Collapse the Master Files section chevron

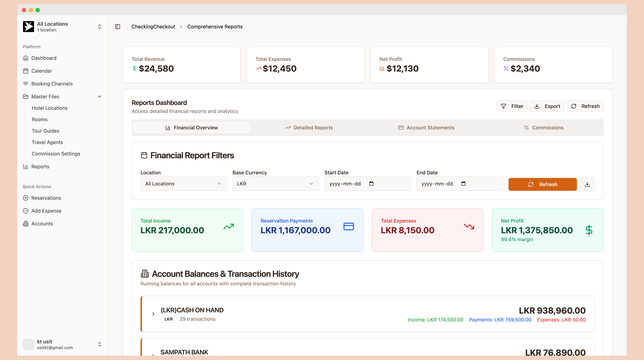pos(99,97)
